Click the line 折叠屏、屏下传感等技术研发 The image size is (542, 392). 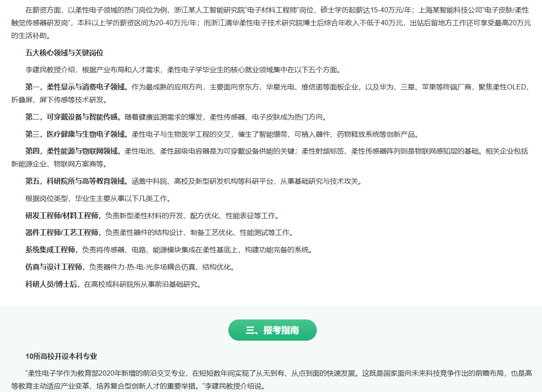pos(59,100)
